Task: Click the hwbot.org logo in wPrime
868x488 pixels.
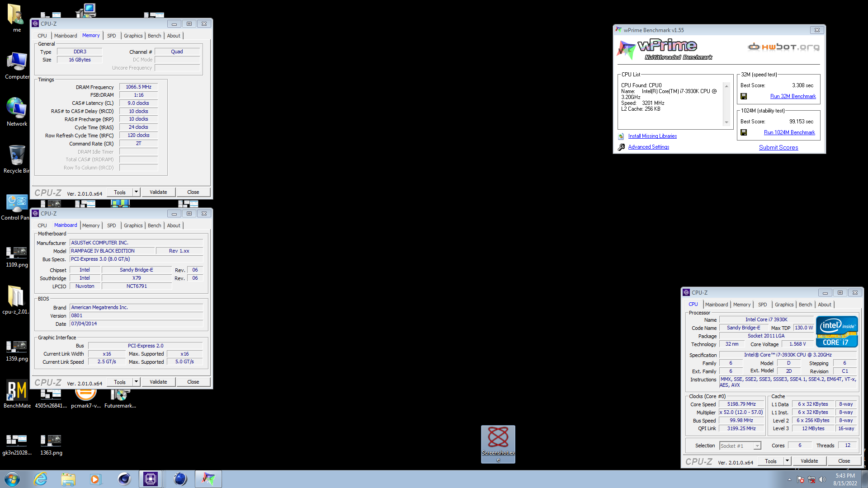Action: pos(783,47)
